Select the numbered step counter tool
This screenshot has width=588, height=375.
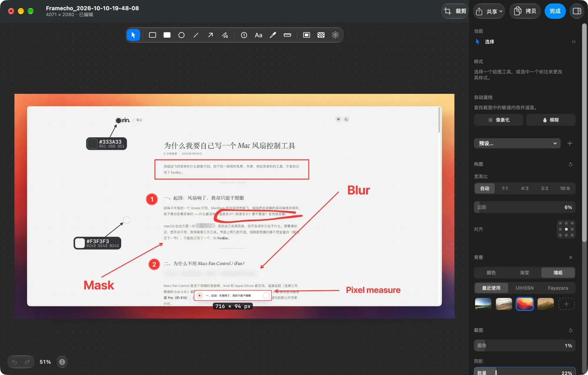tap(244, 35)
